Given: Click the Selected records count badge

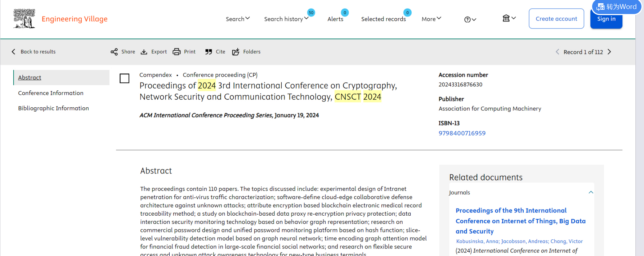Looking at the screenshot, I should pos(407,13).
